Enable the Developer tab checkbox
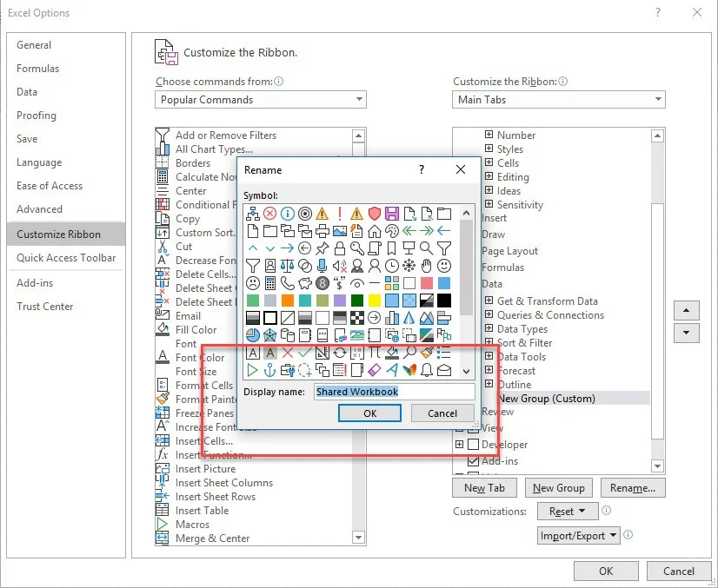Image resolution: width=718 pixels, height=588 pixels. [474, 445]
